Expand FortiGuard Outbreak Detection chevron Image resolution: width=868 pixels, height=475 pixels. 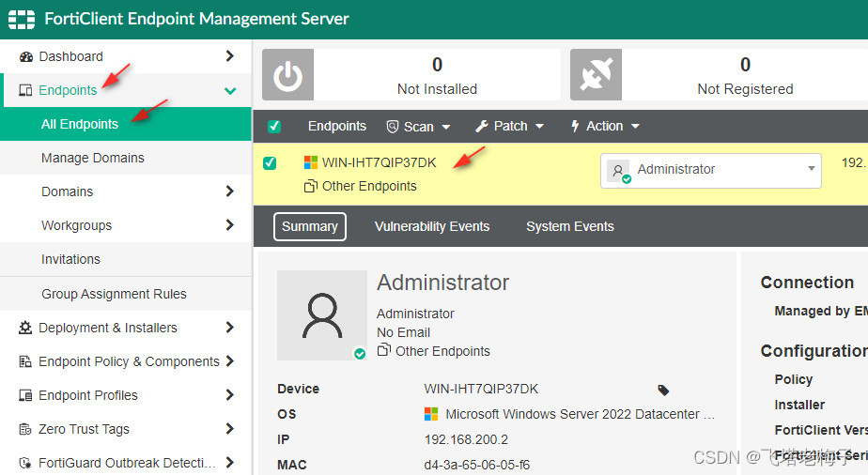[x=230, y=462]
